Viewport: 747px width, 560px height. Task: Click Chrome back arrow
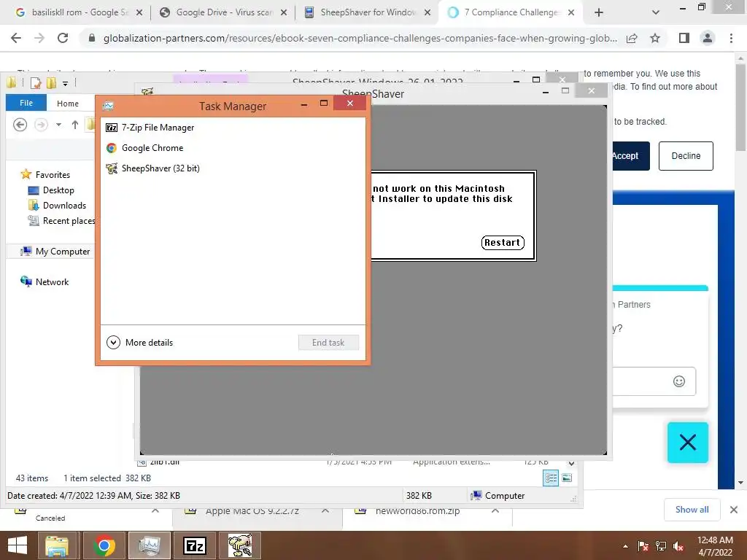(16, 38)
